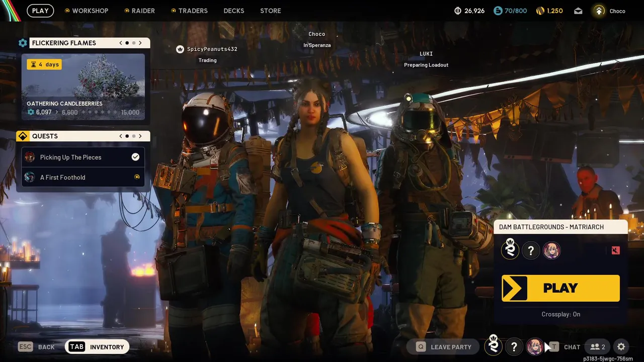Image resolution: width=644 pixels, height=362 pixels.
Task: Click anime girl avatar in play panel
Action: (552, 250)
